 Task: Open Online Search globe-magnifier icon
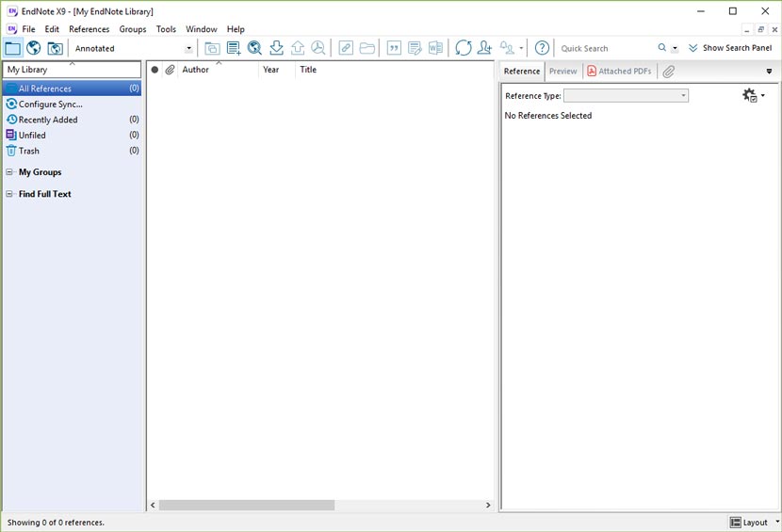[x=254, y=48]
